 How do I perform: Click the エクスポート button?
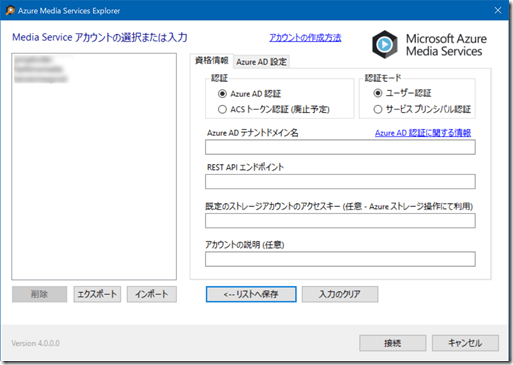click(x=97, y=294)
